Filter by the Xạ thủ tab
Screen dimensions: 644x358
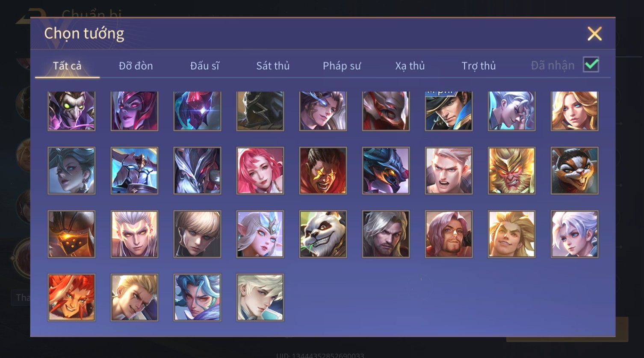tap(410, 66)
